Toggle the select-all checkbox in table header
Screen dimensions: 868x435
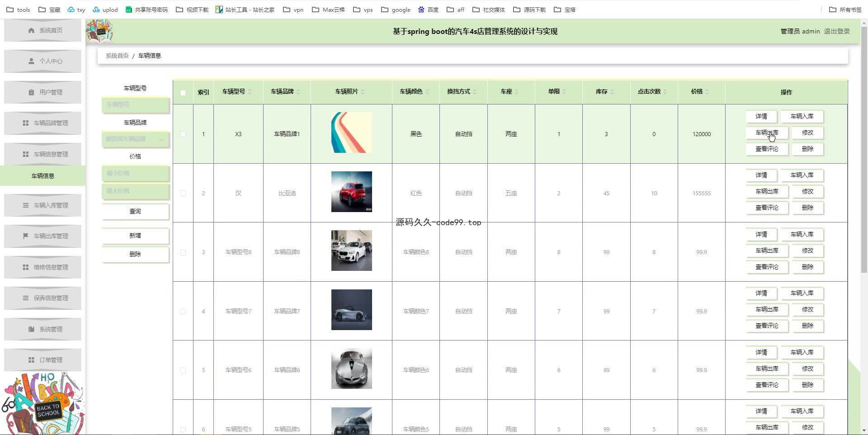[x=183, y=93]
